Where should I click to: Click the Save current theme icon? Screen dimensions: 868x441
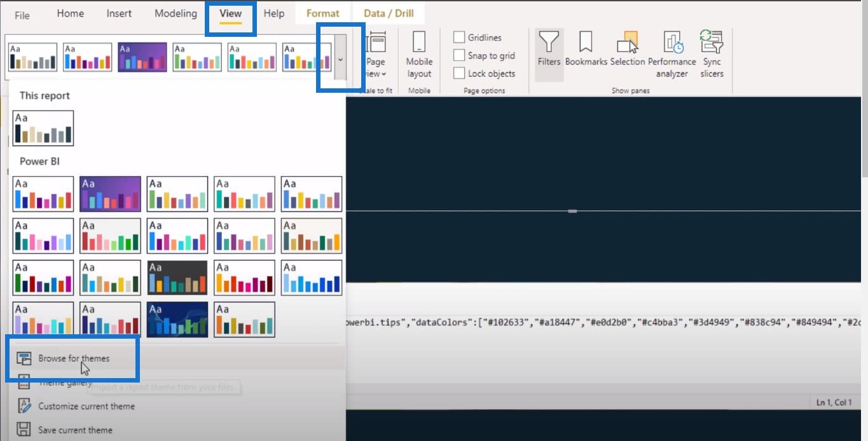click(x=24, y=430)
